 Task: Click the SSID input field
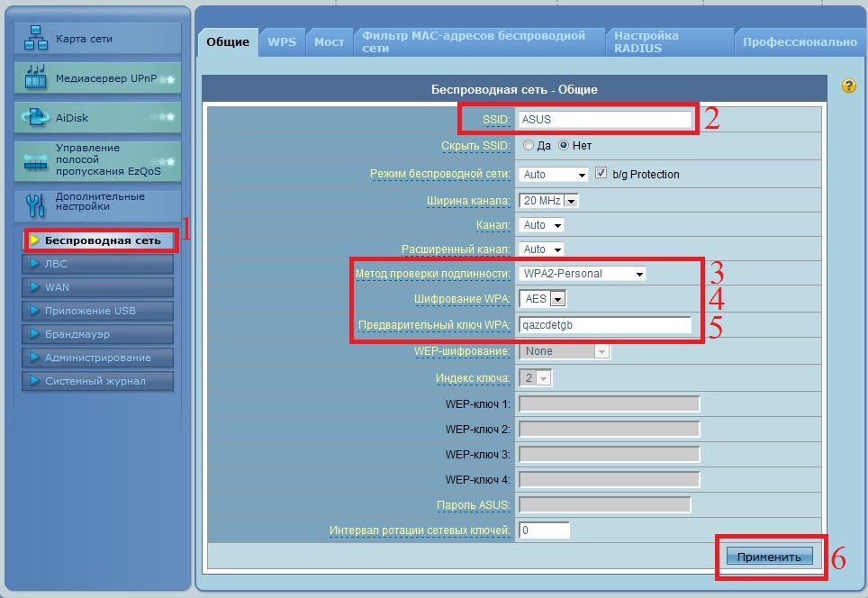coord(604,119)
